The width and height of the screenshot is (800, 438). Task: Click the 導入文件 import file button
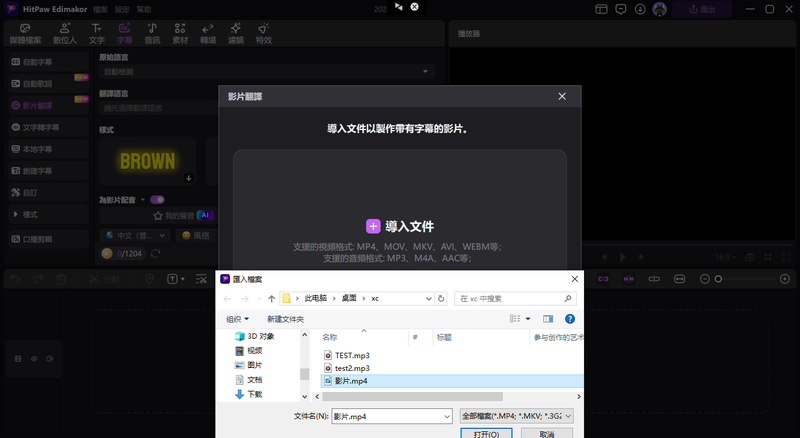400,226
